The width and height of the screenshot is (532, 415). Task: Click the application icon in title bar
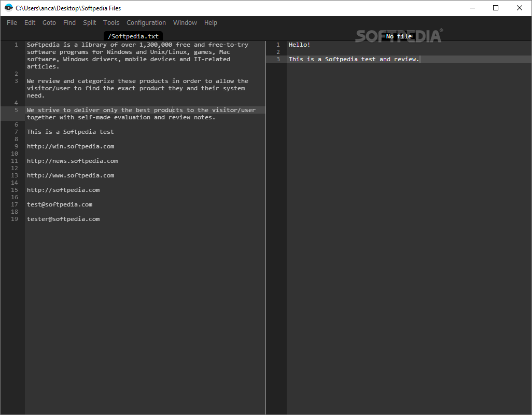click(8, 8)
